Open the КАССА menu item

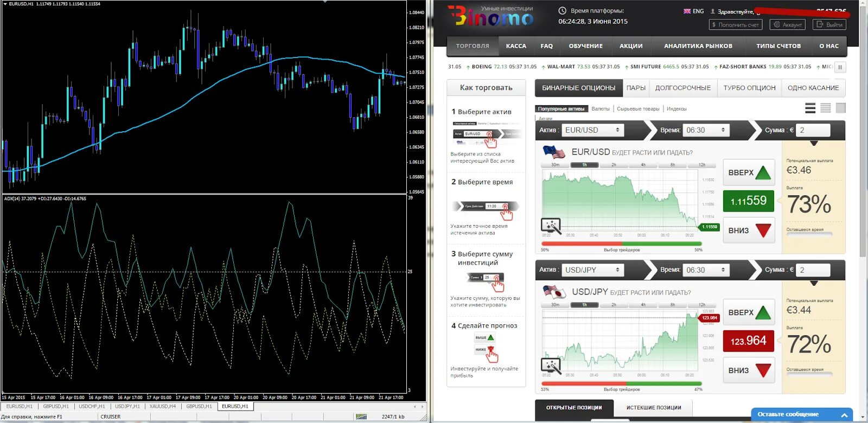tap(516, 46)
